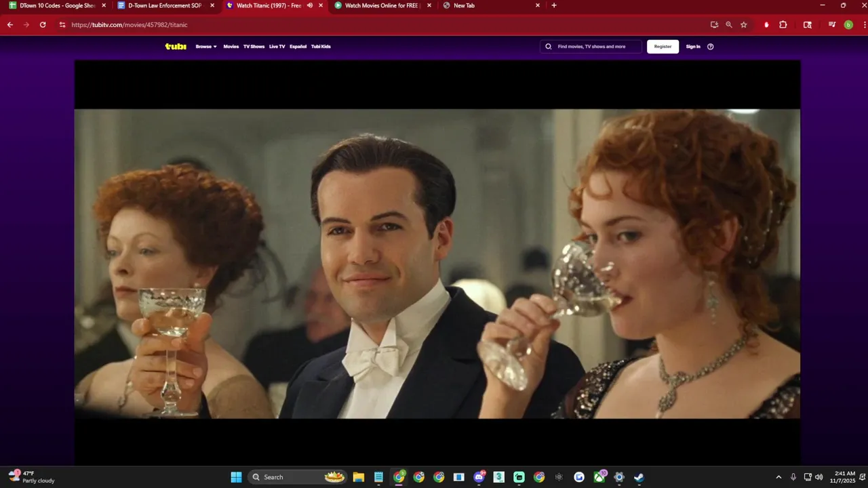Open the volume speaker tray icon
The width and height of the screenshot is (868, 488).
click(x=818, y=477)
